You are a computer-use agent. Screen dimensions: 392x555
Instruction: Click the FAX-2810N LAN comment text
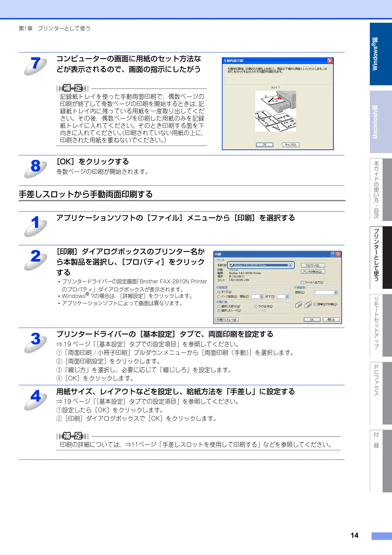239,280
